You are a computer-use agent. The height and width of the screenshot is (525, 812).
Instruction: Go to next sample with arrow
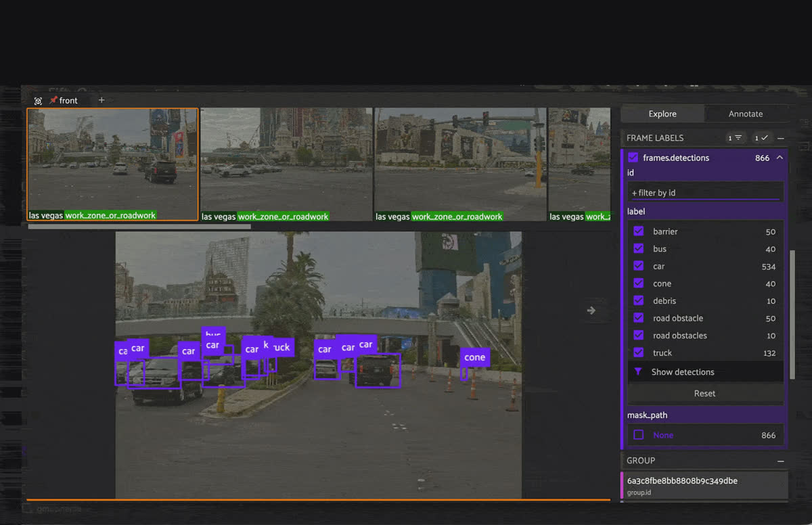(591, 311)
